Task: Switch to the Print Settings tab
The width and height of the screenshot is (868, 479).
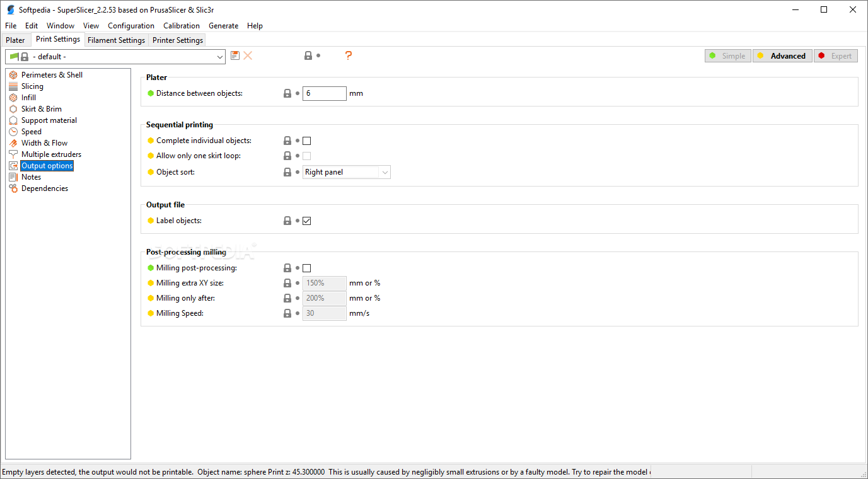Action: (x=58, y=39)
